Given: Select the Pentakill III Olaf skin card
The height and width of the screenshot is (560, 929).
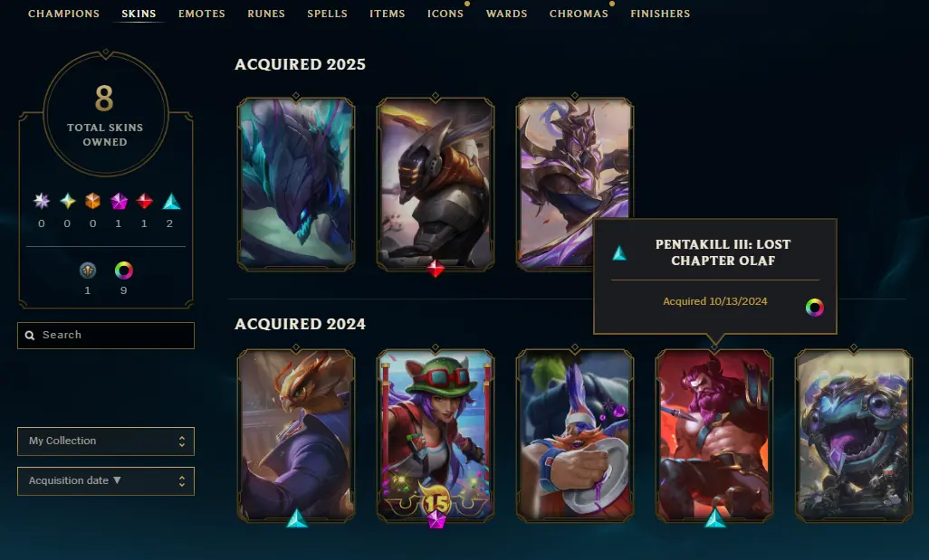Looking at the screenshot, I should (714, 436).
